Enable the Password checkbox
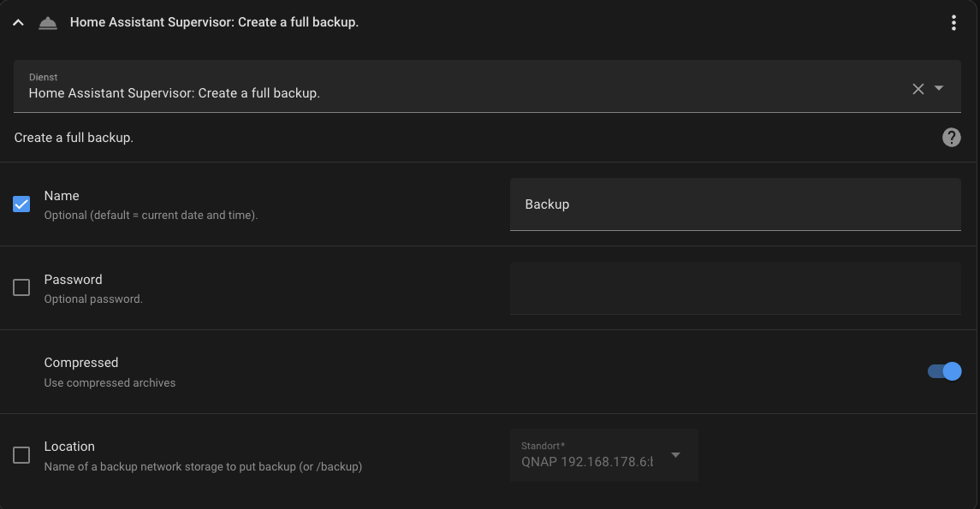The width and height of the screenshot is (980, 509). 21,288
